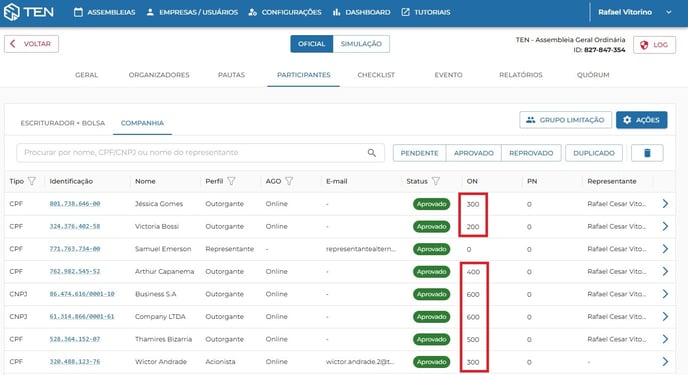Open CPF link 801.738.646-00
Image resolution: width=688 pixels, height=375 pixels.
[75, 204]
